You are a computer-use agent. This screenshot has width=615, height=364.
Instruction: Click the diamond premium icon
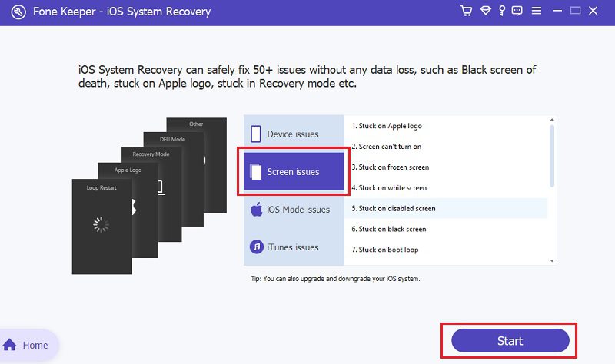[x=485, y=12]
